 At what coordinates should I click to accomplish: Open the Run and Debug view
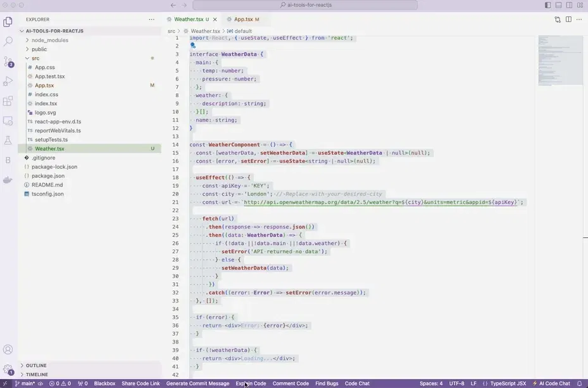[8, 81]
